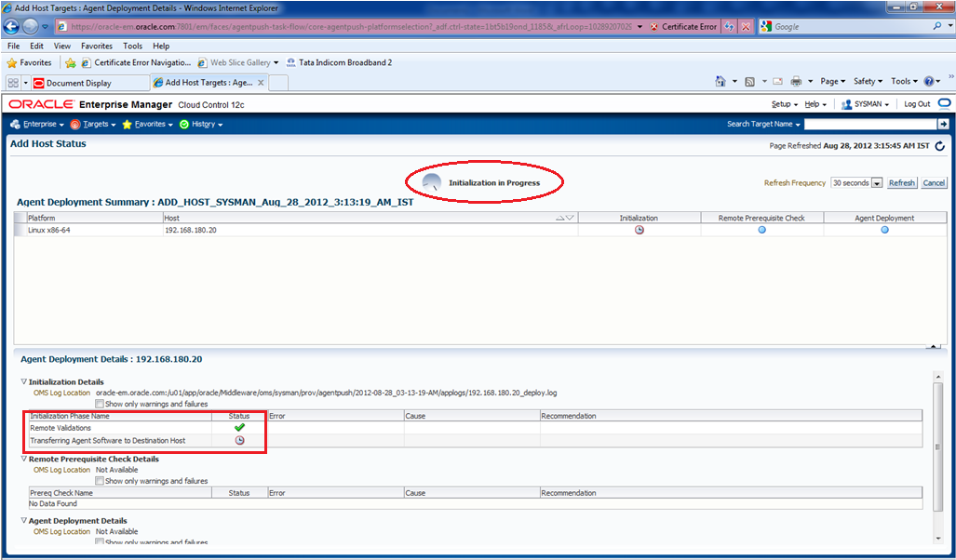Check Prerequisite 'Show only warnings and failures'

pos(100,481)
